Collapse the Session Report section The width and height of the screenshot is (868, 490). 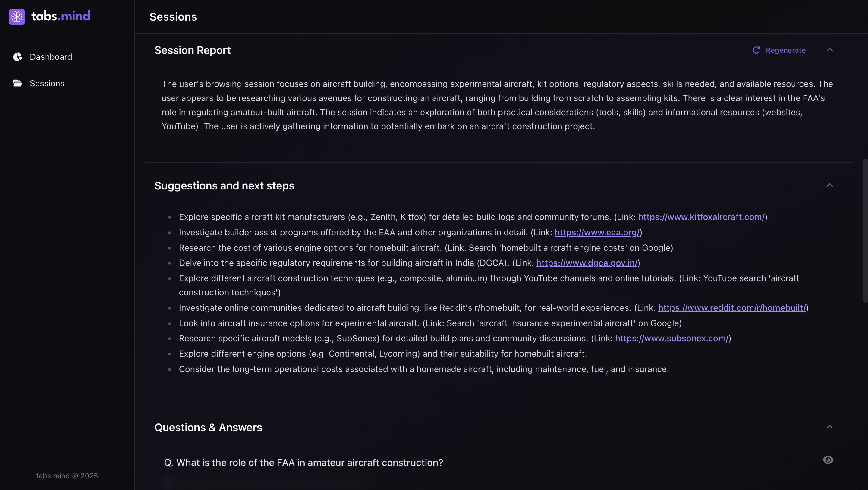point(829,50)
